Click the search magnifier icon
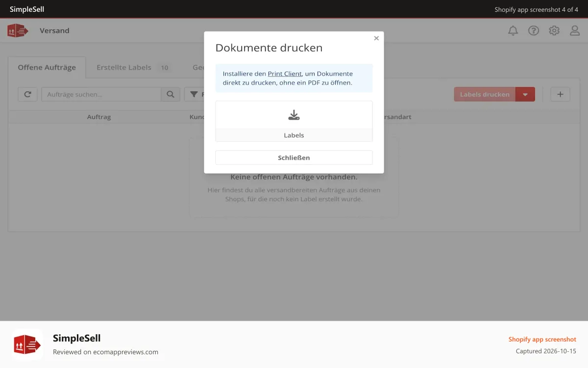 point(171,94)
